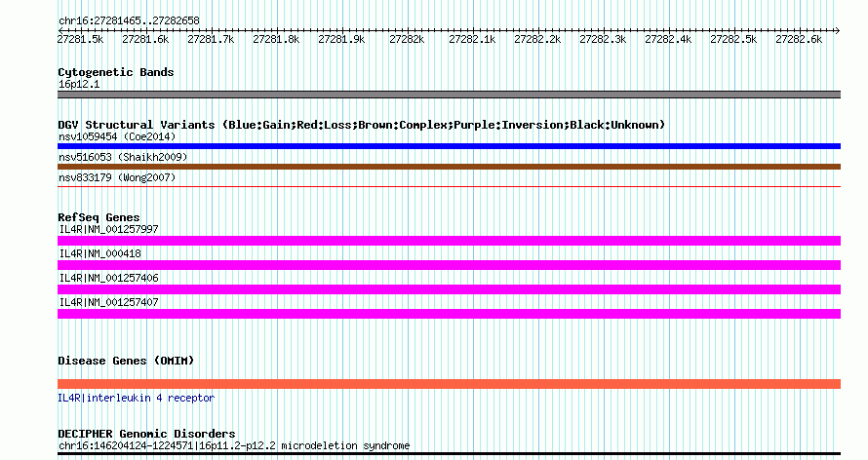Click the DGV Structural Variants track title
This screenshot has height=460, width=868.
point(362,125)
